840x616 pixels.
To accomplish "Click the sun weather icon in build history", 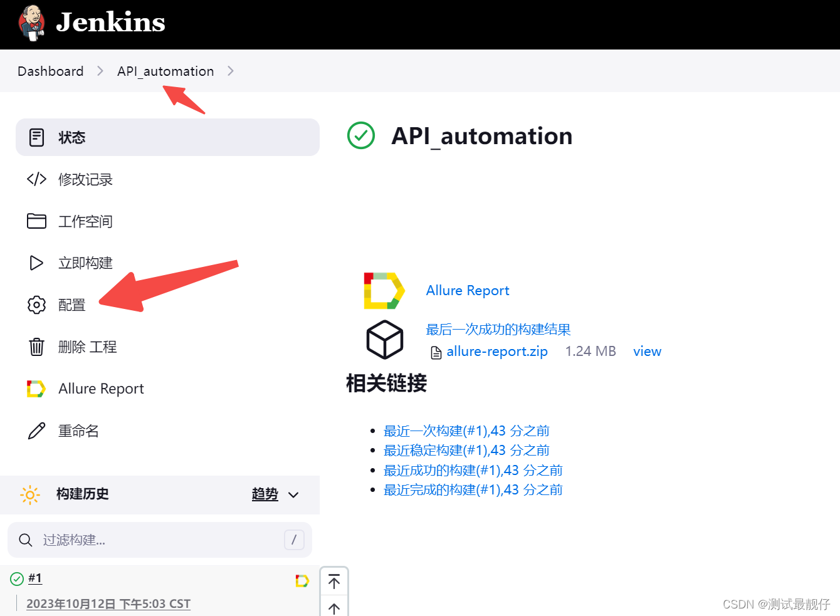I will [x=29, y=494].
